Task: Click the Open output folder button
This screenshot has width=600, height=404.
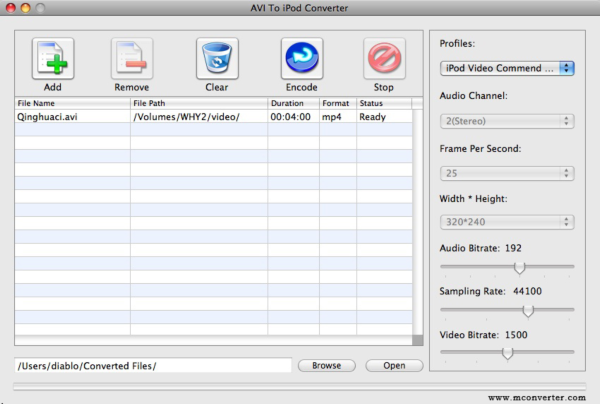Action: 394,365
